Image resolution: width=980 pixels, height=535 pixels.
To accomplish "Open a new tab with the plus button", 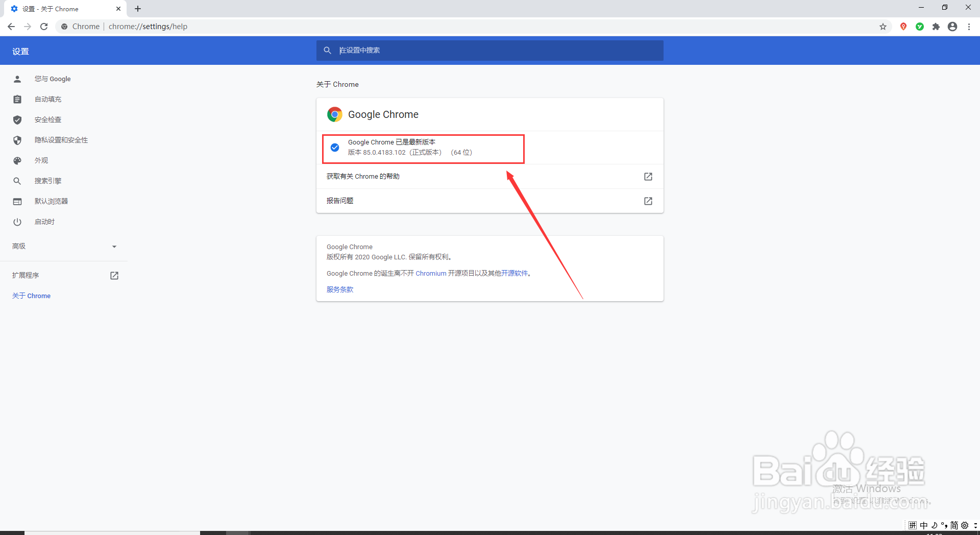I will tap(138, 9).
